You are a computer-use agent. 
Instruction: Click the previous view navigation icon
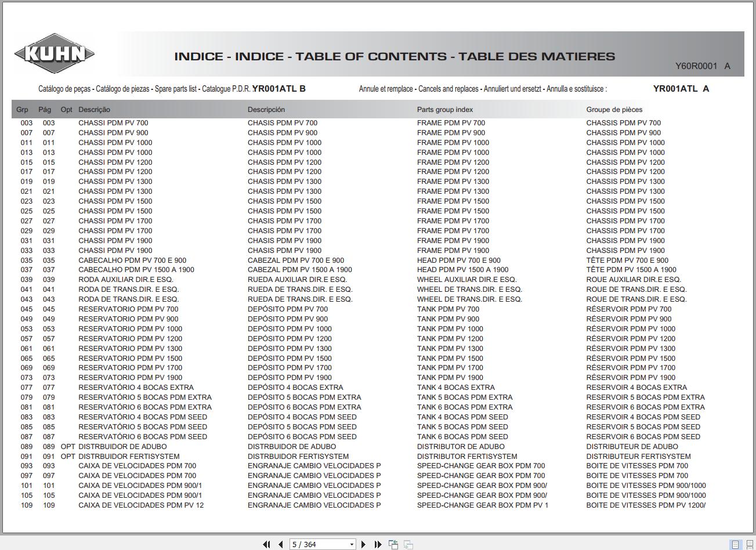[393, 544]
